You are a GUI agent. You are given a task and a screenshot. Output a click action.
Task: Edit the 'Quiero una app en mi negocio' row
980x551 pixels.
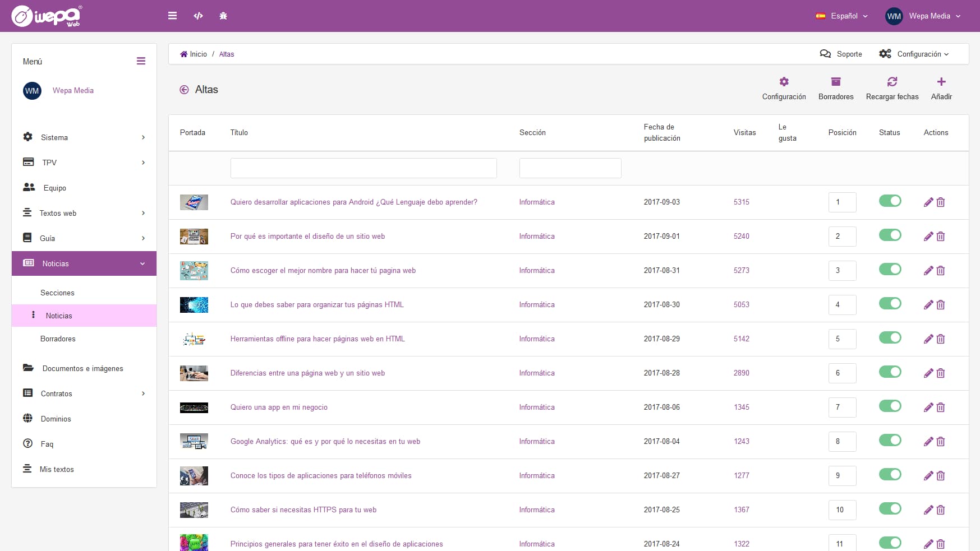pyautogui.click(x=928, y=408)
